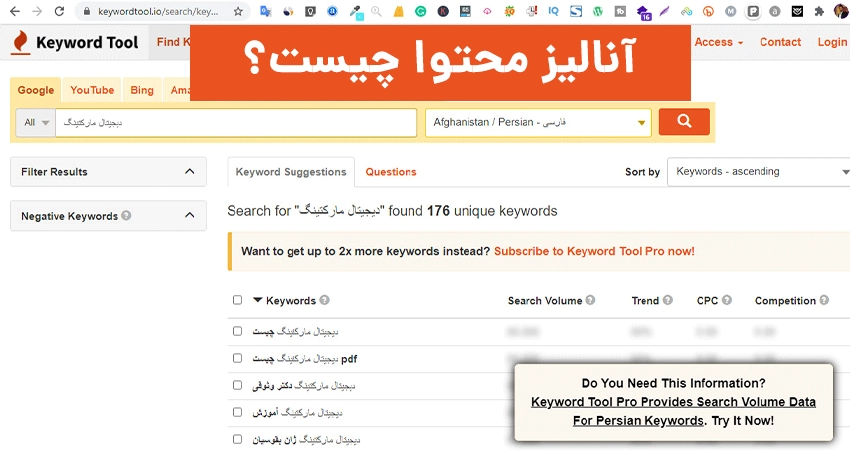This screenshot has width=850, height=450.
Task: Bookmark this page with the star icon
Action: coord(238,11)
